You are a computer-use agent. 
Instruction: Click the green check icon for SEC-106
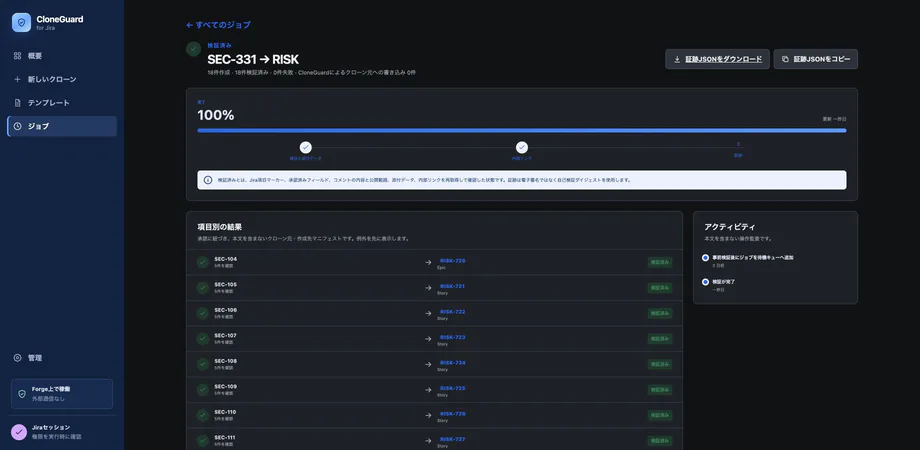203,313
